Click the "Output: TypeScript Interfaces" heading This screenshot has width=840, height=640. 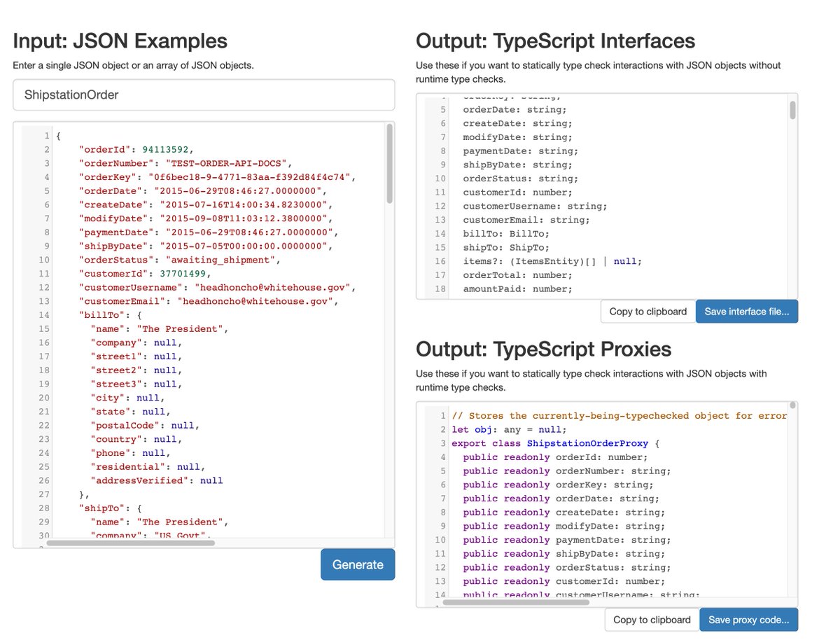pos(556,41)
